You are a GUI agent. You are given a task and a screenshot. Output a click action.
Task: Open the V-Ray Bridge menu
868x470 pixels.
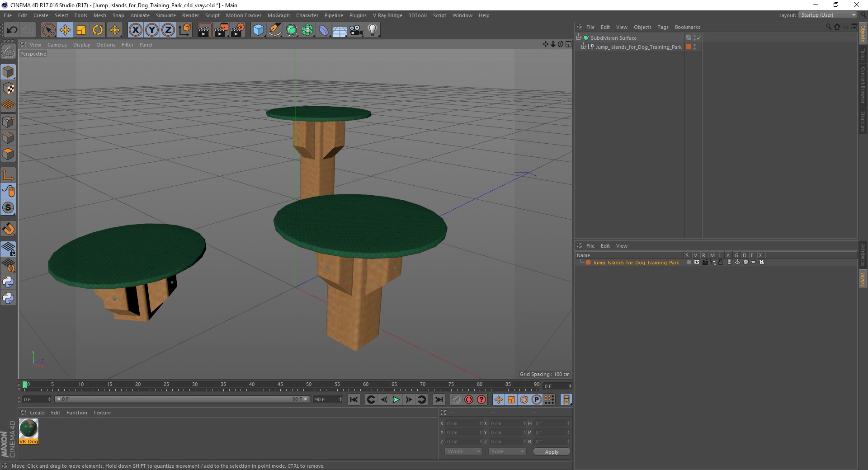tap(387, 15)
